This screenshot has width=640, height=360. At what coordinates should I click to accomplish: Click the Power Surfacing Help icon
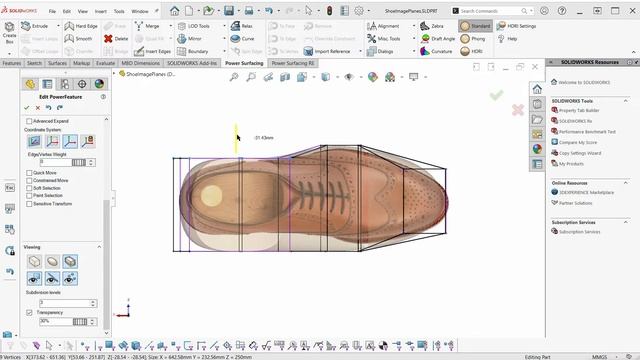(501, 39)
